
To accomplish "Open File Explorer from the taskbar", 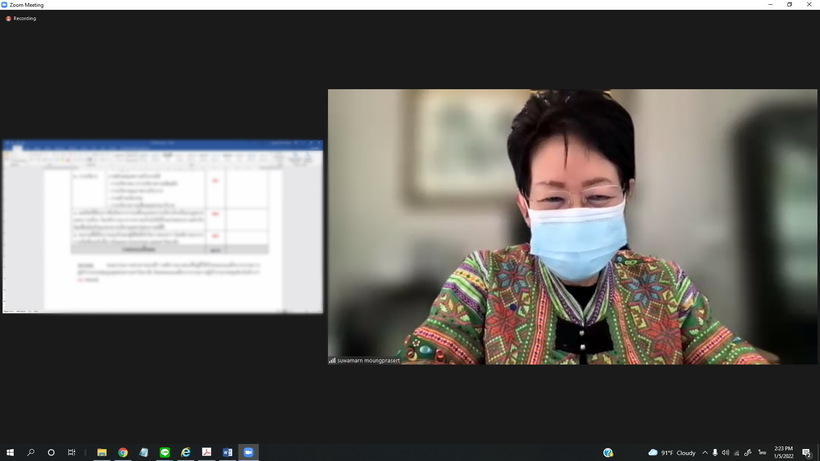I will [x=102, y=452].
